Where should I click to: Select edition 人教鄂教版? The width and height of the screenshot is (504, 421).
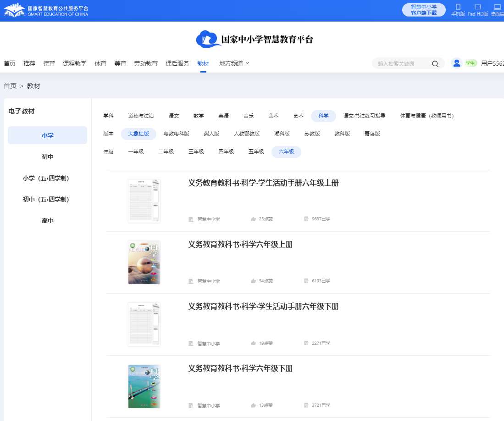pos(247,134)
